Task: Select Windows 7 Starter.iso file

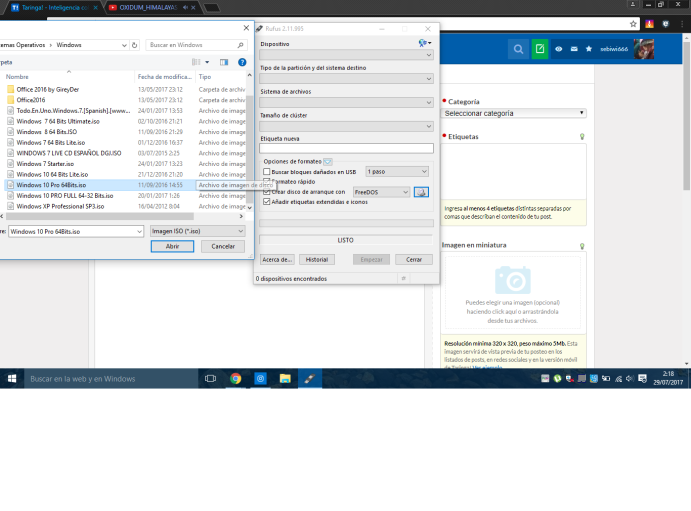Action: (45, 164)
